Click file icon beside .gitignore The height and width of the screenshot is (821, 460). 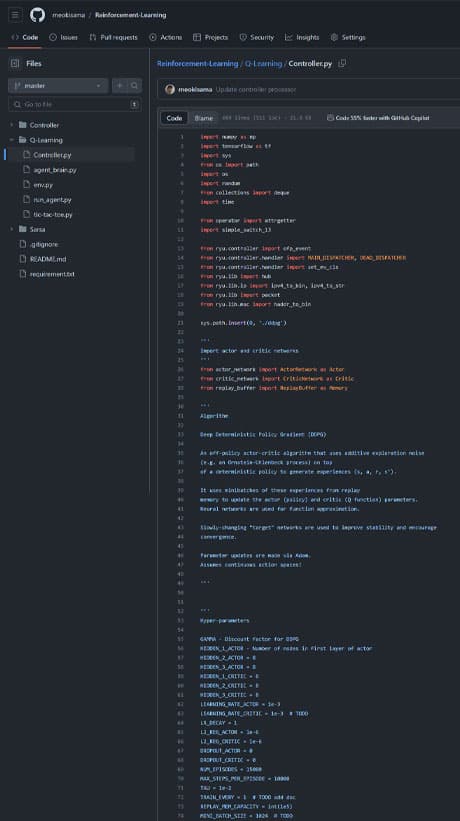(23, 244)
